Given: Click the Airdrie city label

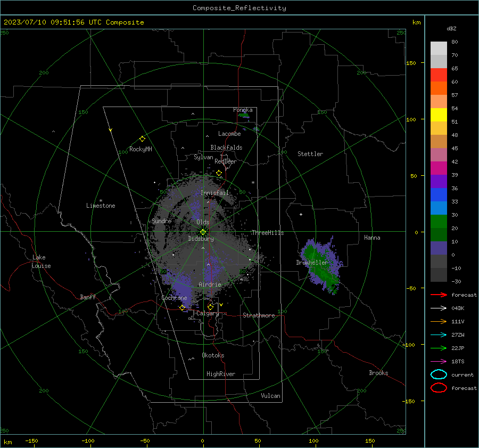Looking at the screenshot, I should (x=210, y=284).
